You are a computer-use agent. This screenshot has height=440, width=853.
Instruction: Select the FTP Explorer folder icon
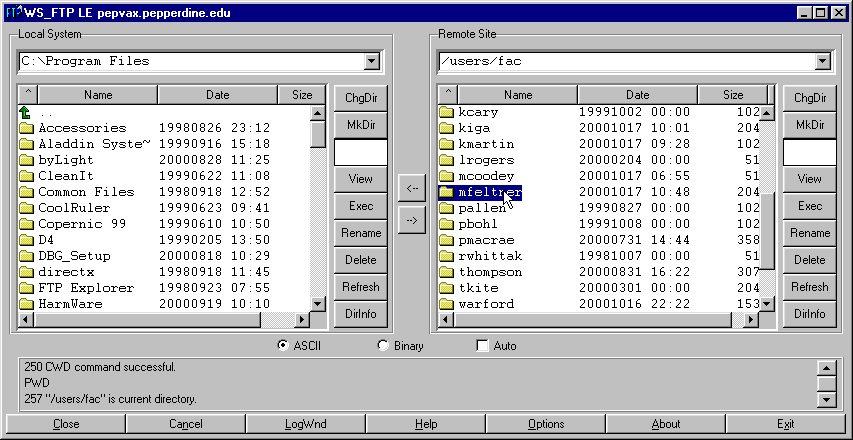[26, 288]
